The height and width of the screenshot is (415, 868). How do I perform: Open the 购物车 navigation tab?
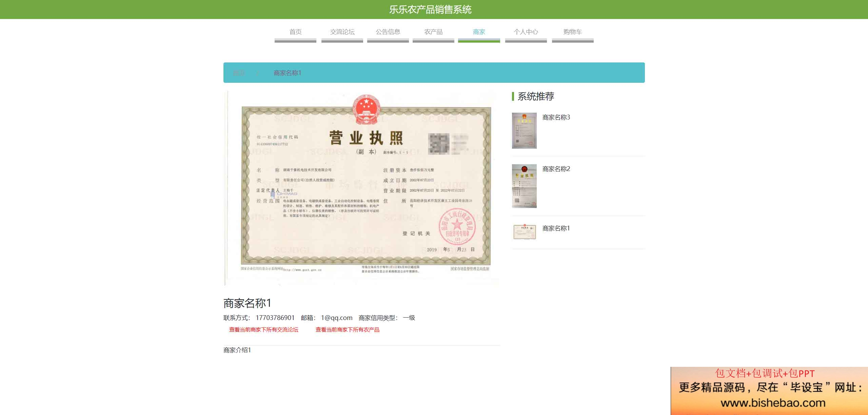(x=573, y=32)
